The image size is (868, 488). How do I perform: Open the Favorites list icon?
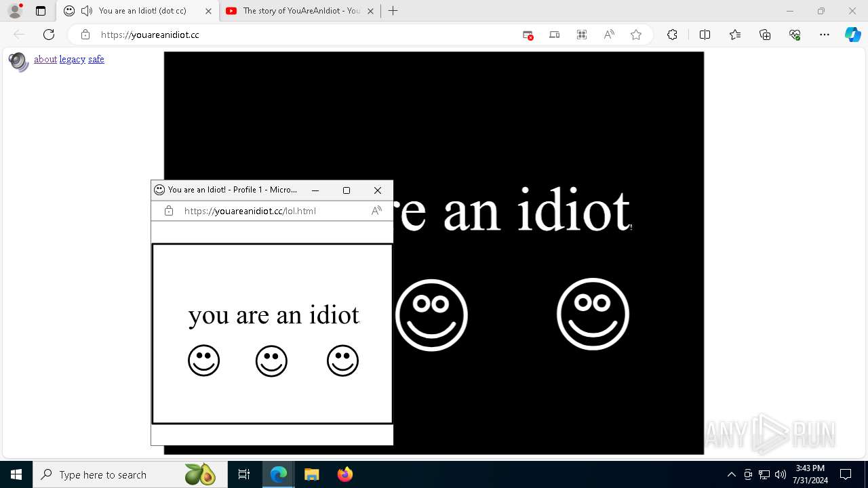[x=735, y=35]
